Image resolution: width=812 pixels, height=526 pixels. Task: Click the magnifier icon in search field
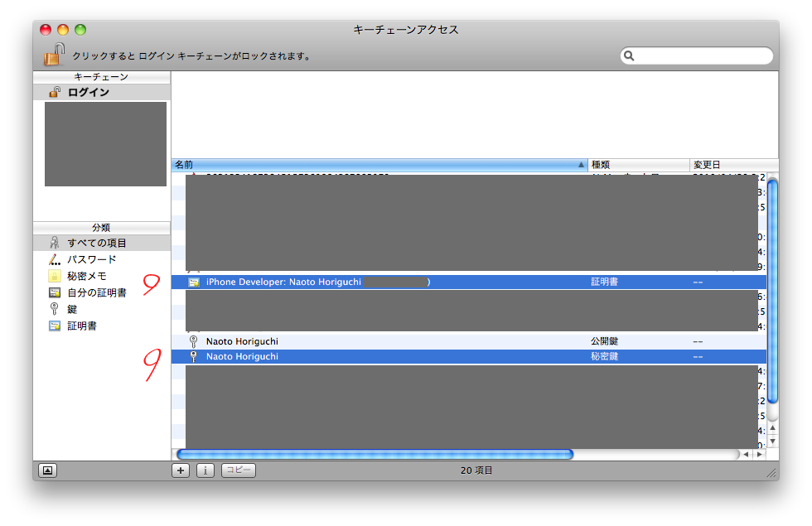click(x=629, y=55)
